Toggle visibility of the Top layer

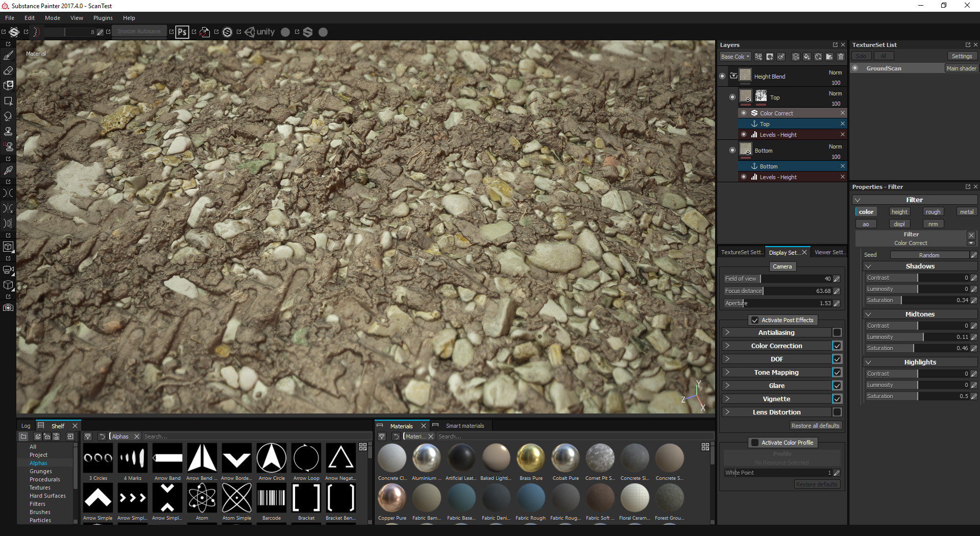pyautogui.click(x=732, y=96)
